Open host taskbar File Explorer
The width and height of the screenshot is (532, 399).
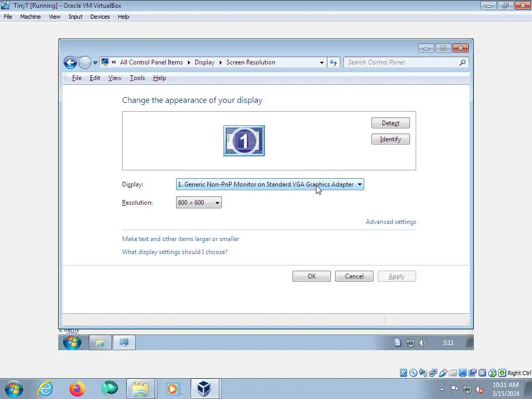pos(140,389)
